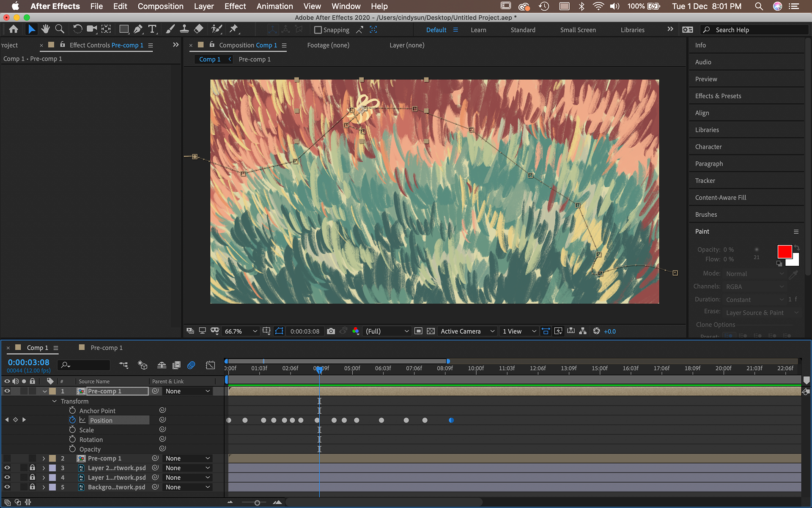Select the Roto Brush tool
The height and width of the screenshot is (508, 812).
pyautogui.click(x=217, y=29)
